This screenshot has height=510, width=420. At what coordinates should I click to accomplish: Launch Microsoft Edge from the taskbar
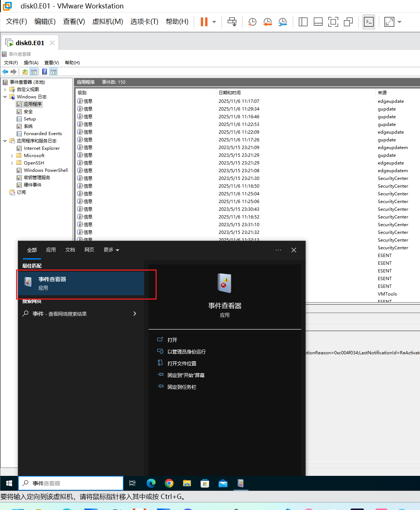click(x=151, y=483)
